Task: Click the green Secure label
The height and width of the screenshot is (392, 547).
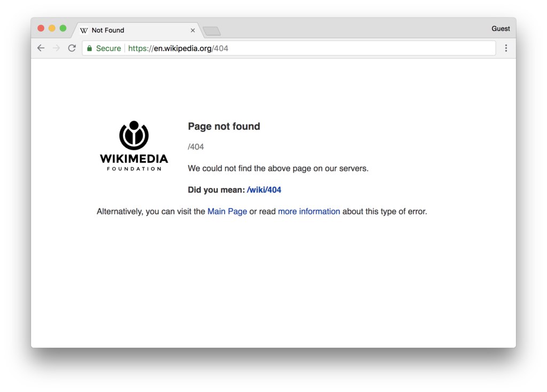Action: [108, 49]
